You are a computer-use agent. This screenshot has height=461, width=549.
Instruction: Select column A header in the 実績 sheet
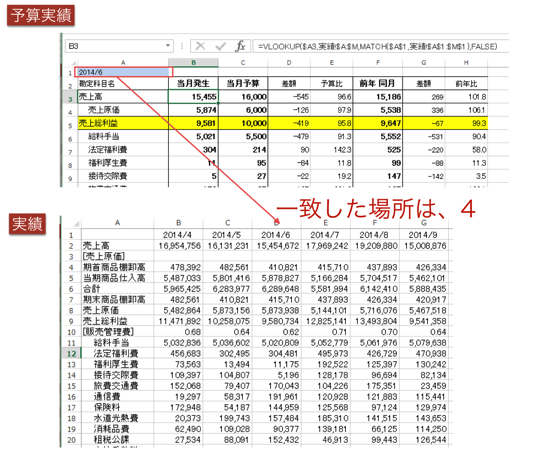click(x=117, y=223)
